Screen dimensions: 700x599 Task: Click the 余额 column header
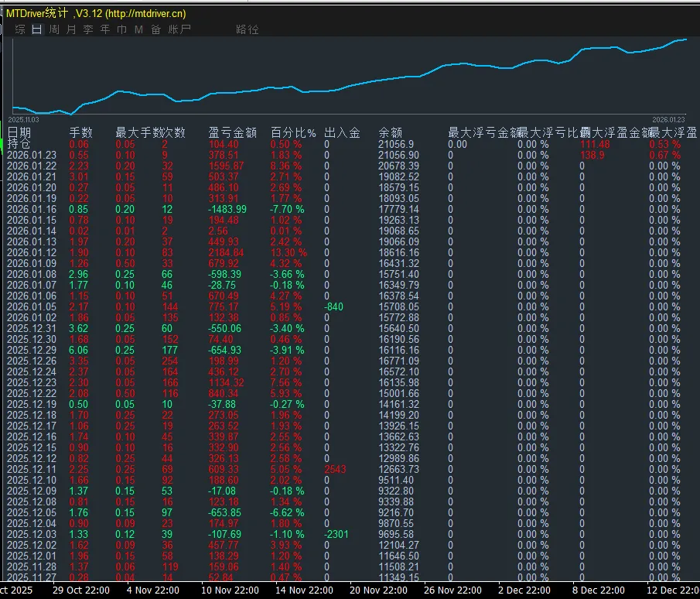[390, 132]
